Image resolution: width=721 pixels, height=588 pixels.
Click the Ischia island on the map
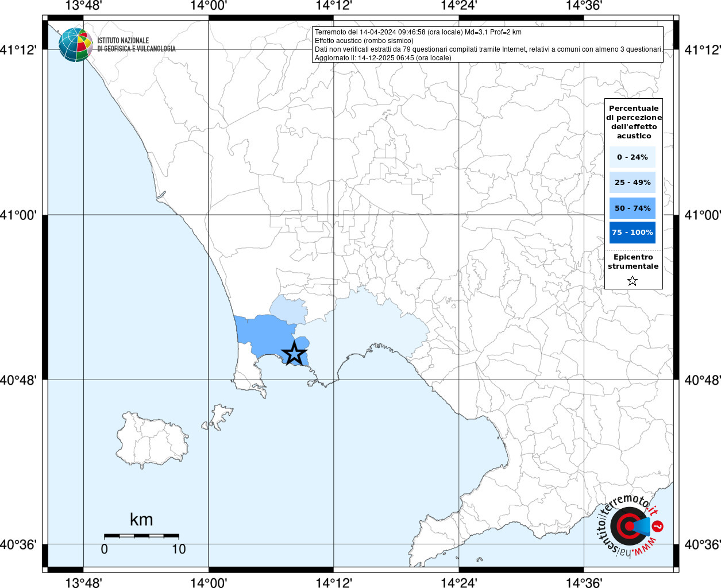click(x=152, y=440)
